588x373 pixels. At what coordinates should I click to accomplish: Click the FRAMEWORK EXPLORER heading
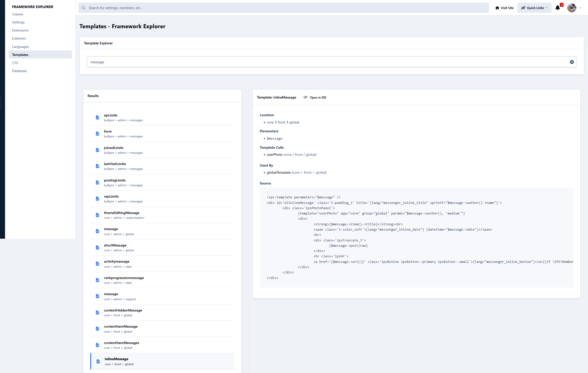[33, 7]
